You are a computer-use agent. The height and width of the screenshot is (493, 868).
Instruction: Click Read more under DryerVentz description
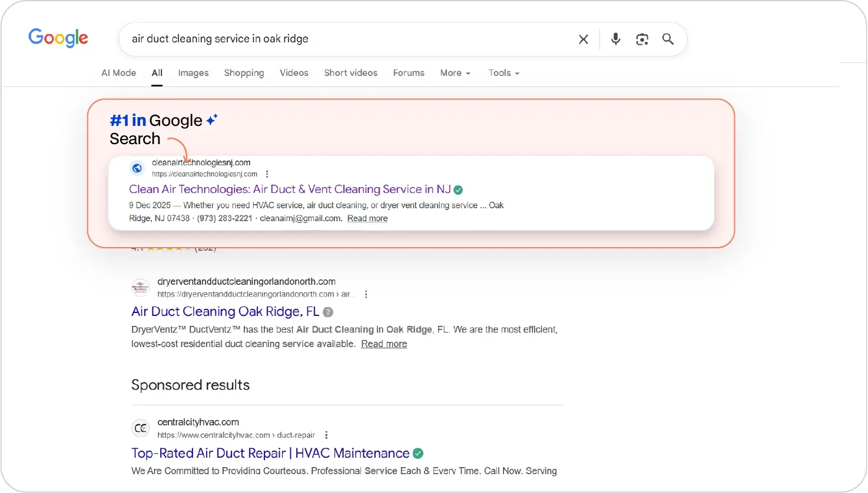(384, 344)
